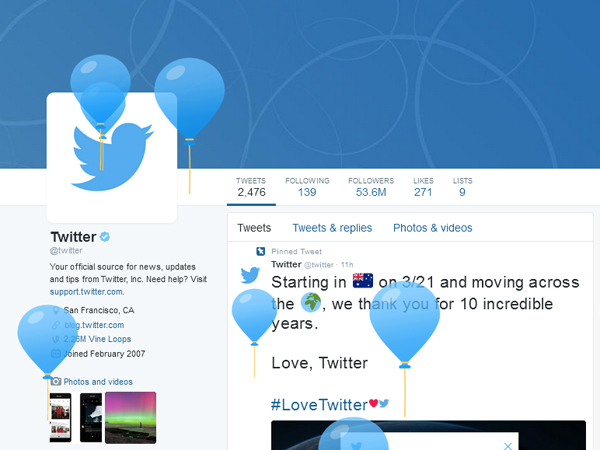Open the Likes 271 stat
The width and height of the screenshot is (600, 450).
click(x=423, y=187)
